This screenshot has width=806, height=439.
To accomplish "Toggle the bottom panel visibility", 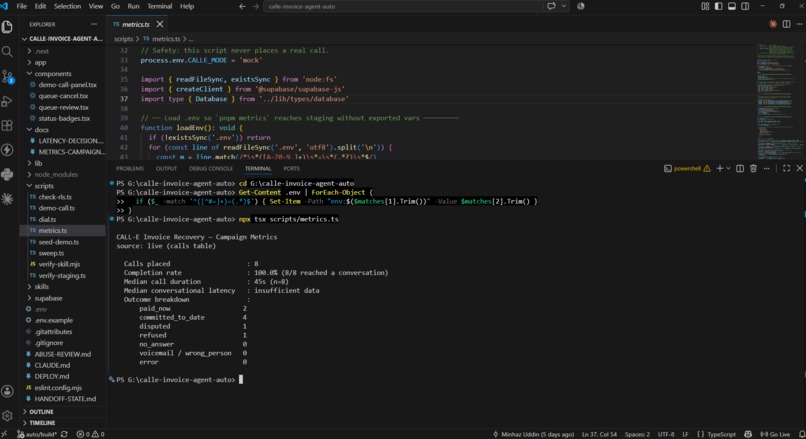I will point(732,6).
